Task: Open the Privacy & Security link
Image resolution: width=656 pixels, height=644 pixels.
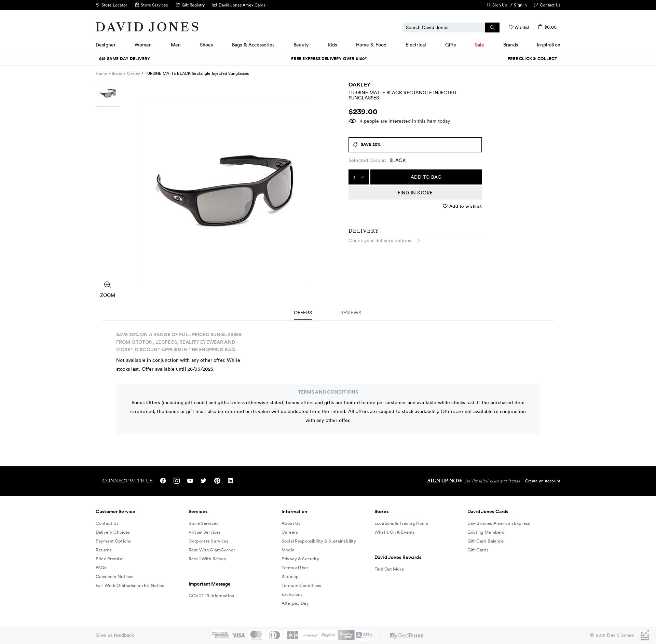Action: coord(300,559)
